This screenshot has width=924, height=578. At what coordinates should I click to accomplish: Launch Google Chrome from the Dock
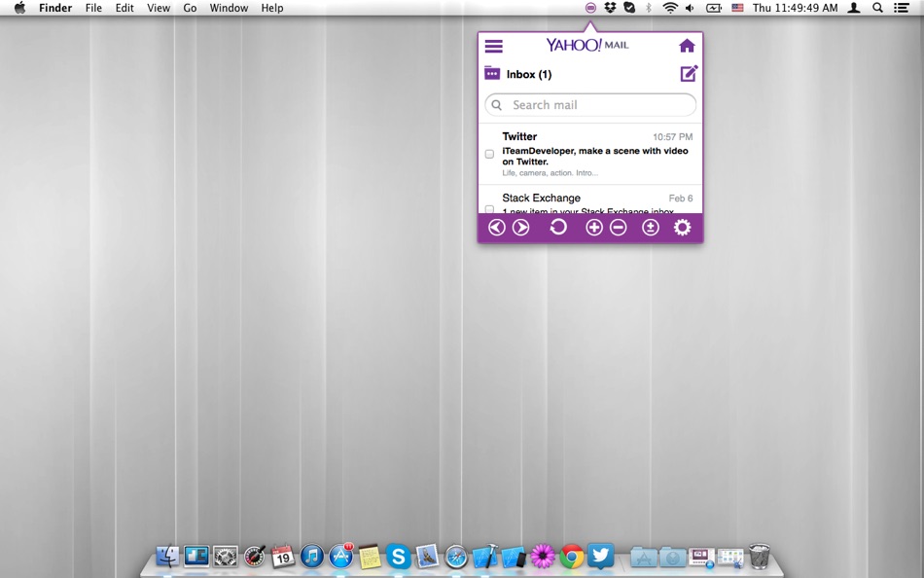(x=571, y=557)
